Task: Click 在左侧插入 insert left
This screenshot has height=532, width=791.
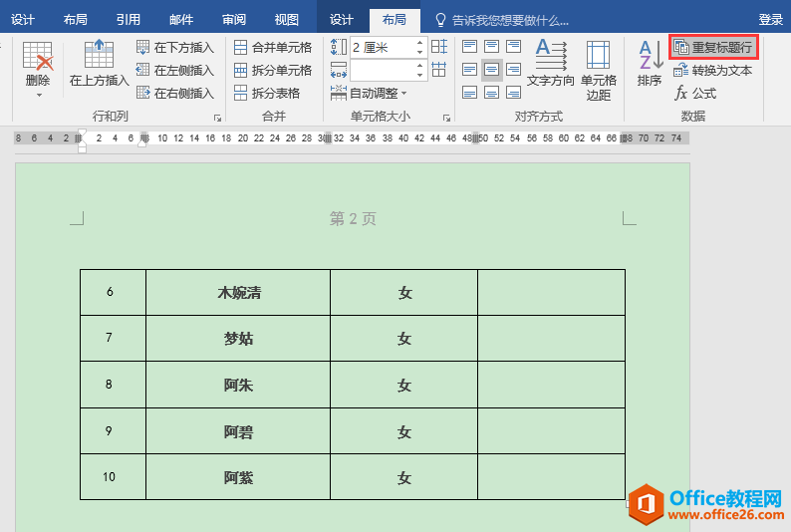Action: click(x=175, y=70)
